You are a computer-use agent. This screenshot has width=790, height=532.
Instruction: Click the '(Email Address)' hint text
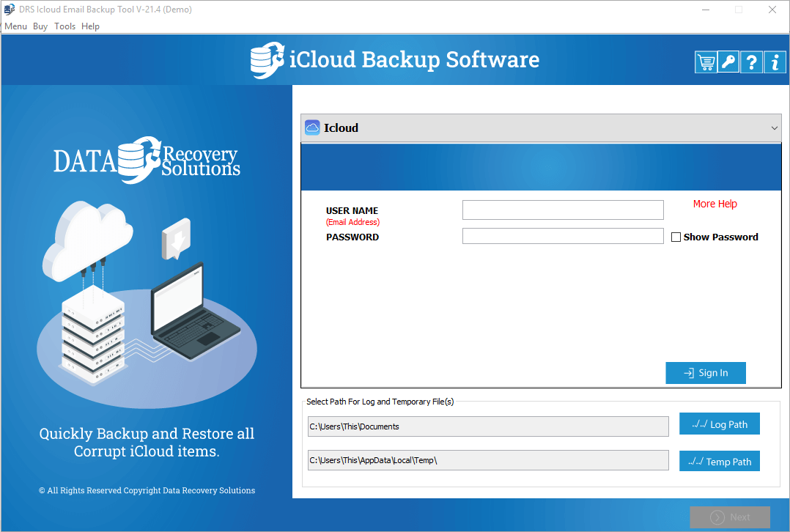click(x=352, y=222)
